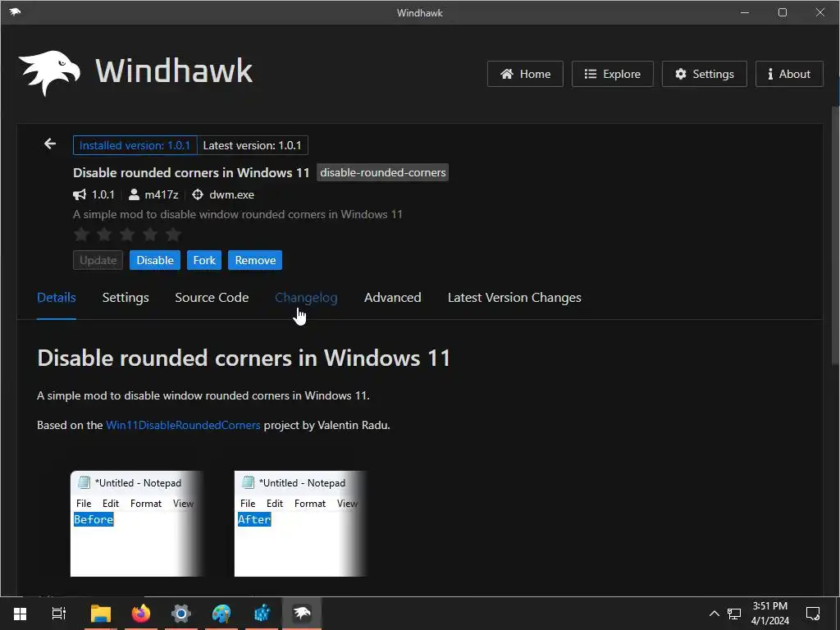Go back using the left arrow icon
This screenshot has width=840, height=630.
coord(50,144)
